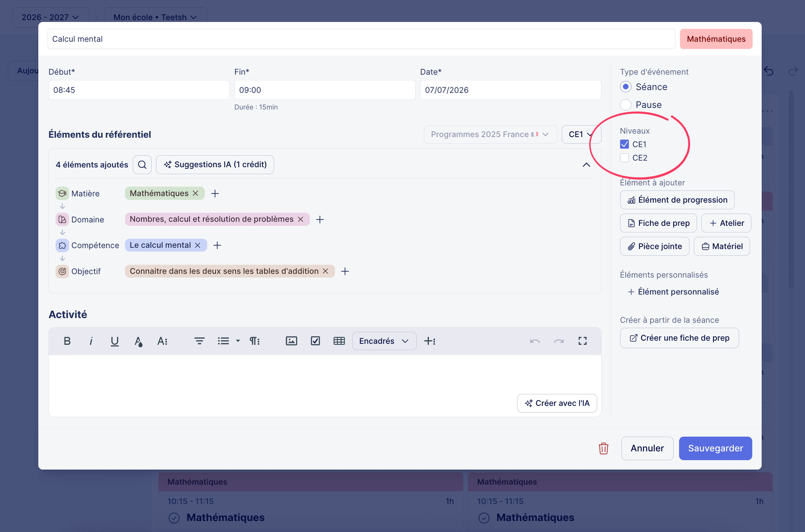Click Suggestions IA (1 crédit)
Viewport: 805px width, 532px height.
[215, 165]
